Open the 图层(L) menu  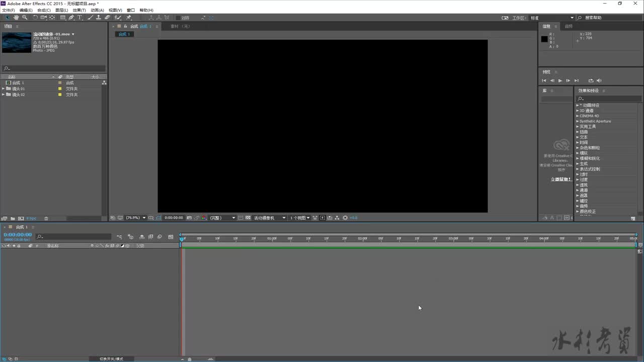61,10
